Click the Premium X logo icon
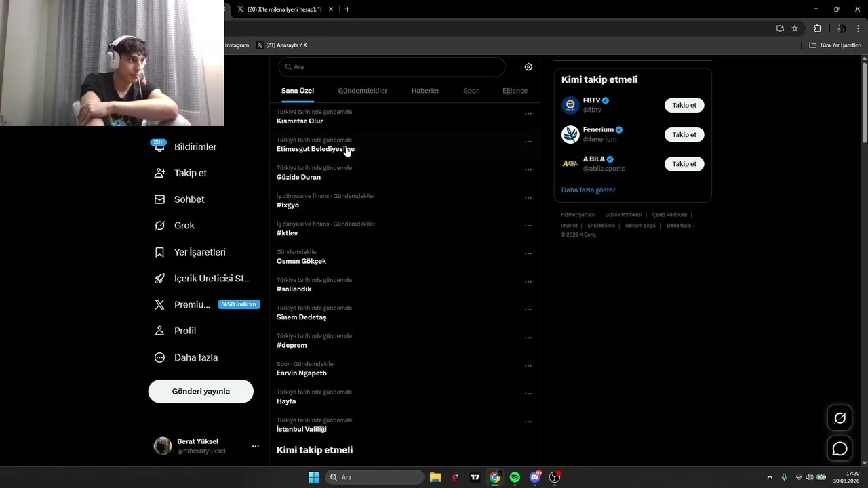Screen dimensions: 868x488 [x=159, y=305]
